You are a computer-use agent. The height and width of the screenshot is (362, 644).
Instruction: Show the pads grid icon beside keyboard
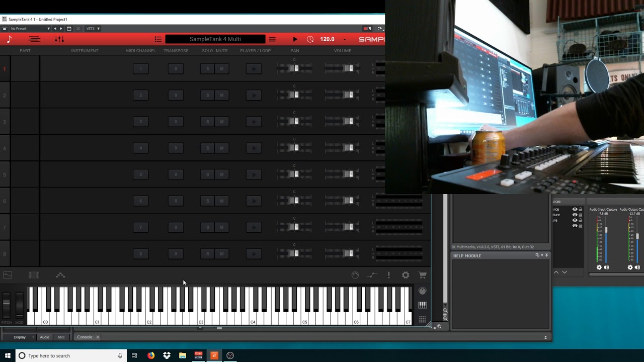(x=422, y=320)
